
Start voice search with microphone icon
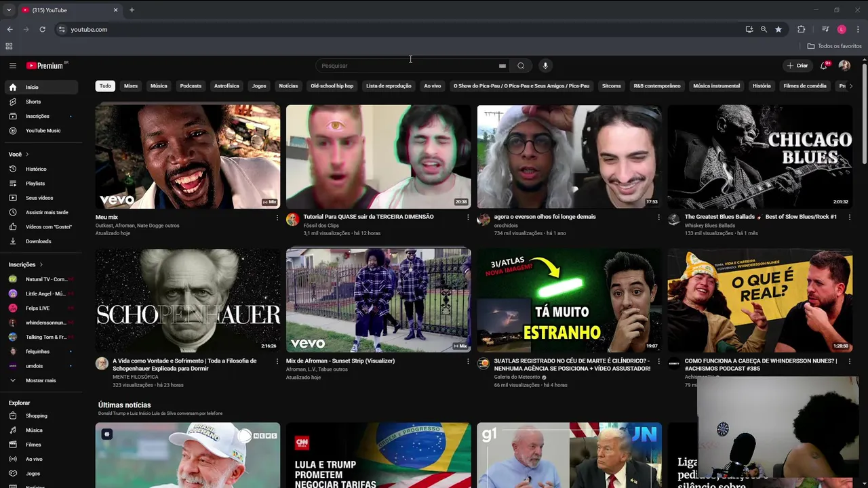tap(545, 66)
